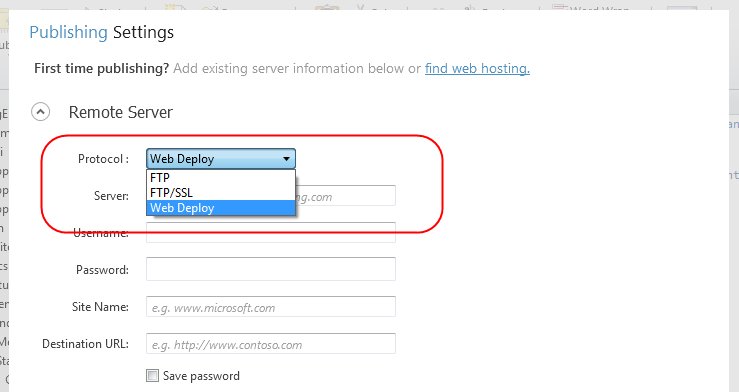This screenshot has height=392, width=739.
Task: Select FTP from the protocol list
Action: point(221,178)
